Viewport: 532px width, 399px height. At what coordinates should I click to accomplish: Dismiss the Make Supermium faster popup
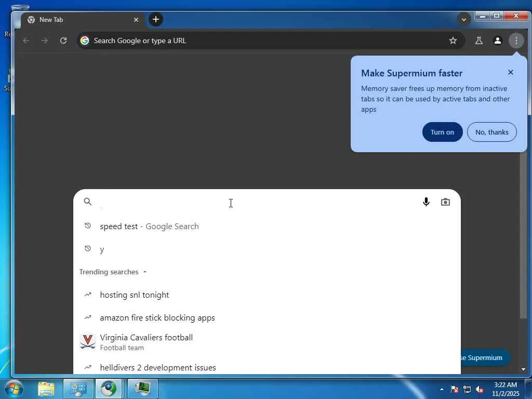click(511, 72)
